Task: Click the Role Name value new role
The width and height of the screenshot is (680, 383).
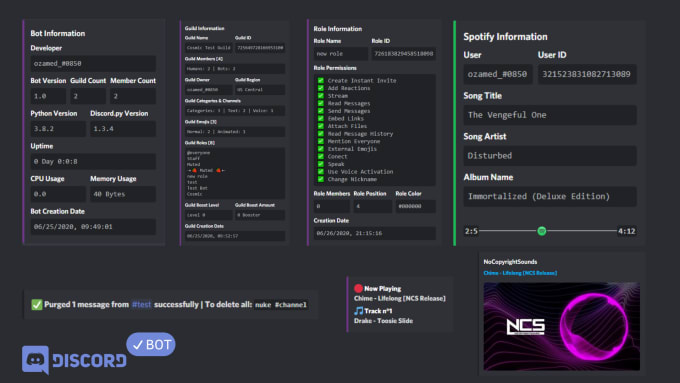Action: 340,53
